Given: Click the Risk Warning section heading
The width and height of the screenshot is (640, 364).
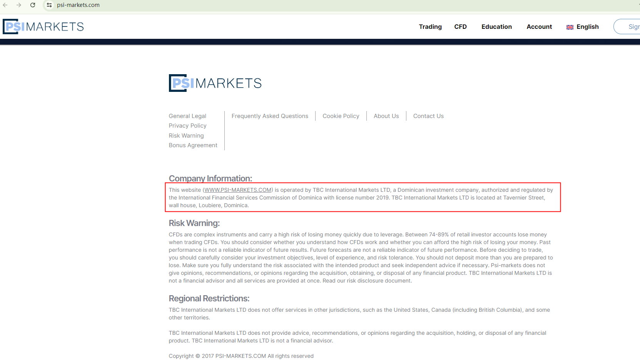Looking at the screenshot, I should 194,223.
